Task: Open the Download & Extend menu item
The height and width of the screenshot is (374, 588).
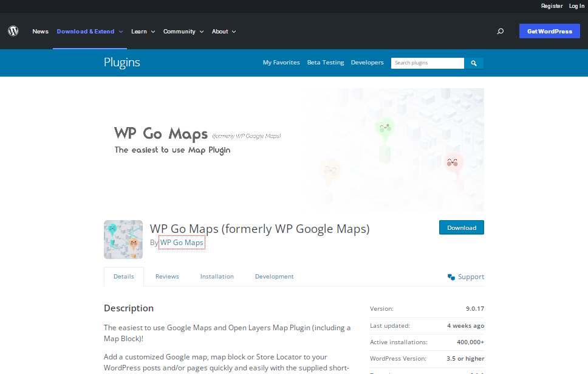Action: [86, 32]
